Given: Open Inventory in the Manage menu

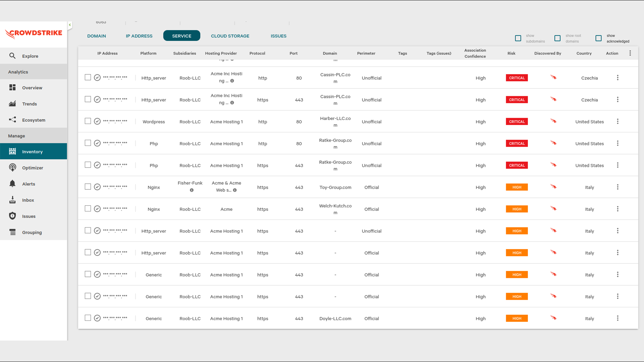Looking at the screenshot, I should point(34,152).
